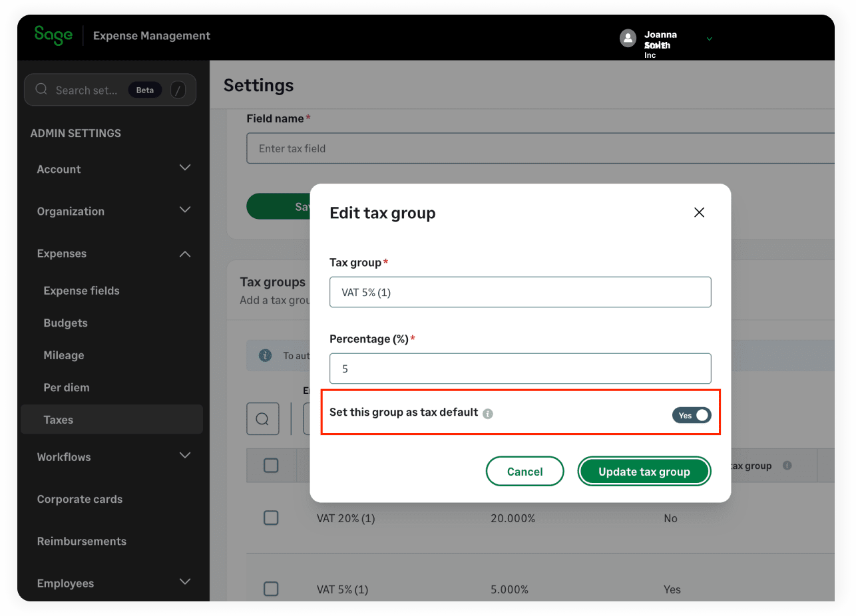Image resolution: width=856 pixels, height=616 pixels.
Task: Check the VAT 5% (1) row checkbox
Action: [271, 589]
